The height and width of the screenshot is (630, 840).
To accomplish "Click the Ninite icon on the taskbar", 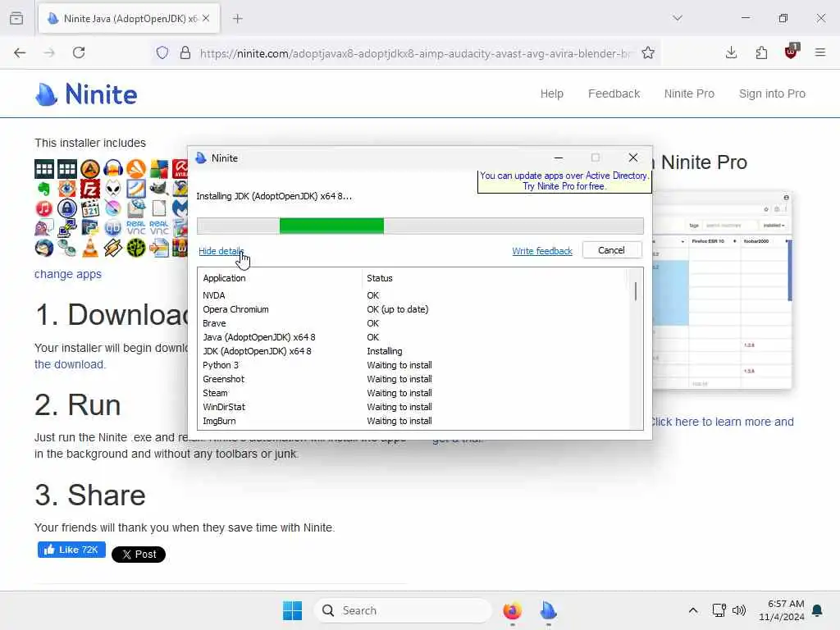I will [x=548, y=610].
